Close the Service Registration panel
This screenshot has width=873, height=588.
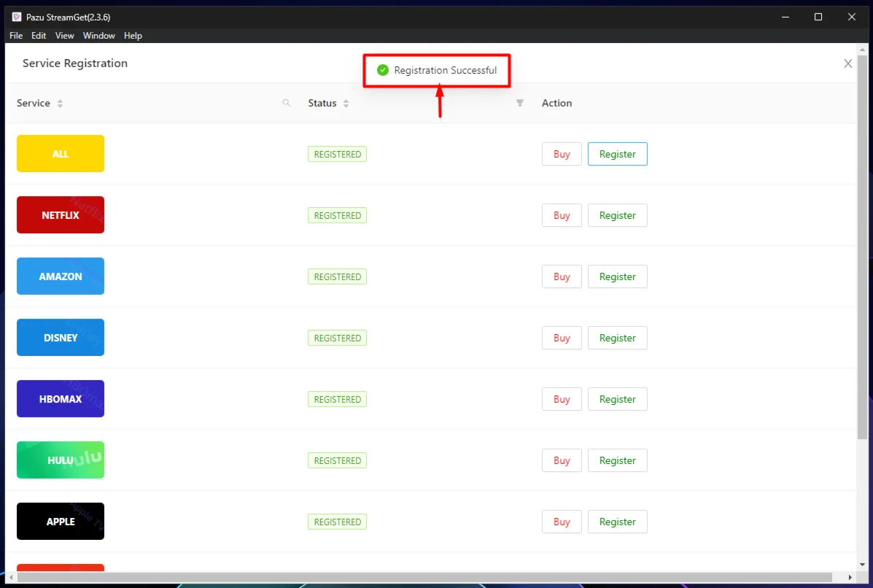[x=848, y=63]
